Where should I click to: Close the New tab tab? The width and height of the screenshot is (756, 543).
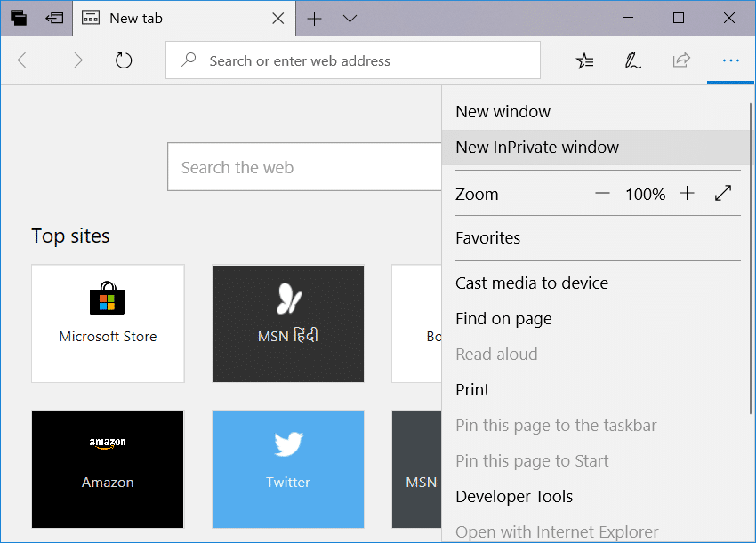[x=277, y=18]
